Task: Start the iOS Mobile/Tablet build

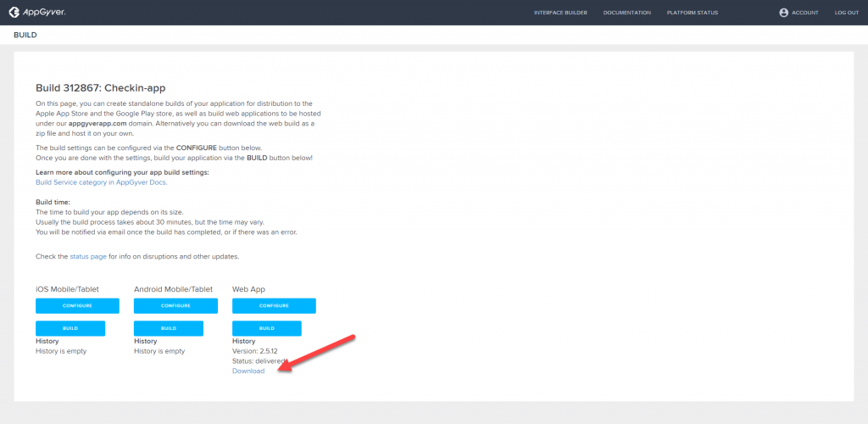Action: [x=70, y=328]
